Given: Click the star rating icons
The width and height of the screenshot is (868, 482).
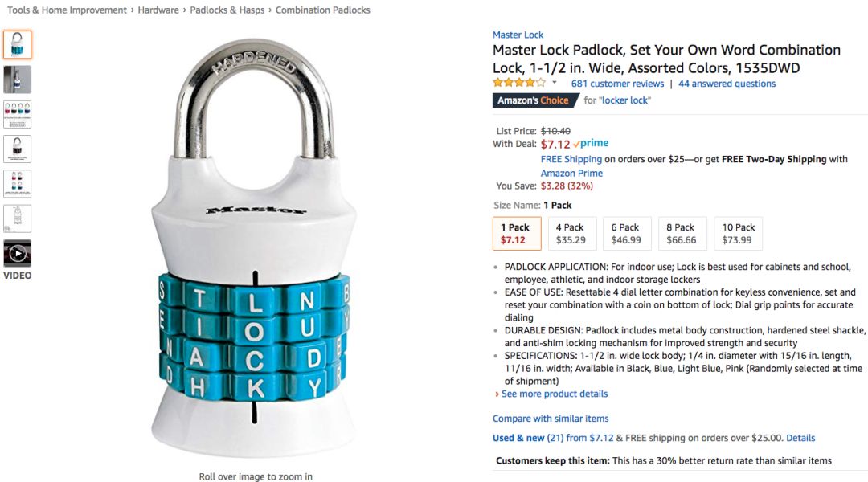Looking at the screenshot, I should (518, 83).
